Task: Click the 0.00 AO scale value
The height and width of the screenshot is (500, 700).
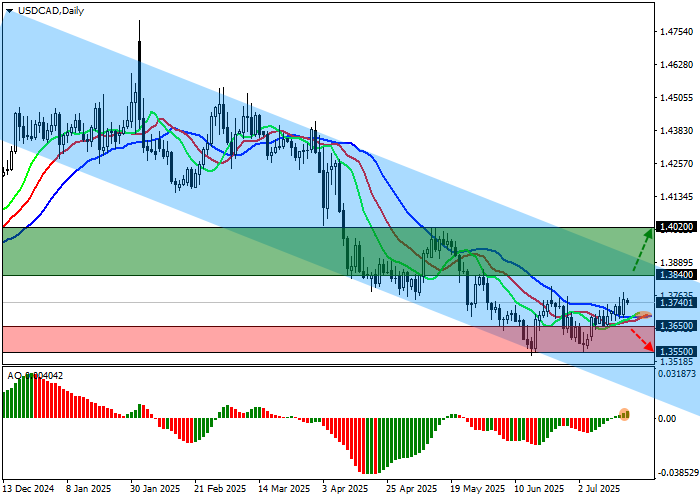Action: point(667,418)
